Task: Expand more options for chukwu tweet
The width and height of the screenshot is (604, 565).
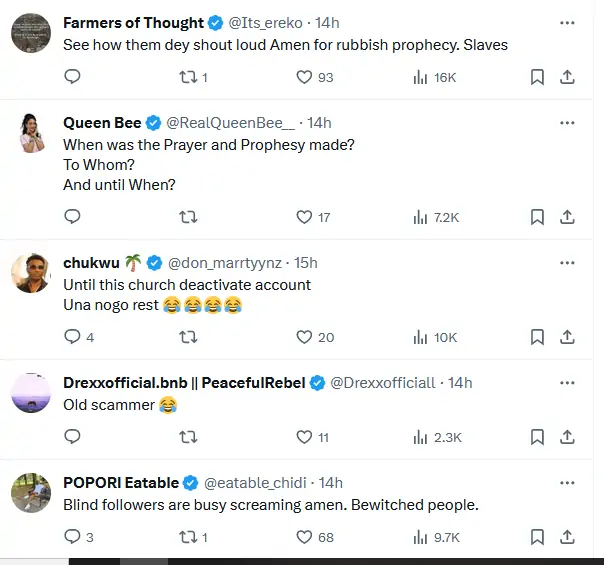Action: (x=567, y=263)
